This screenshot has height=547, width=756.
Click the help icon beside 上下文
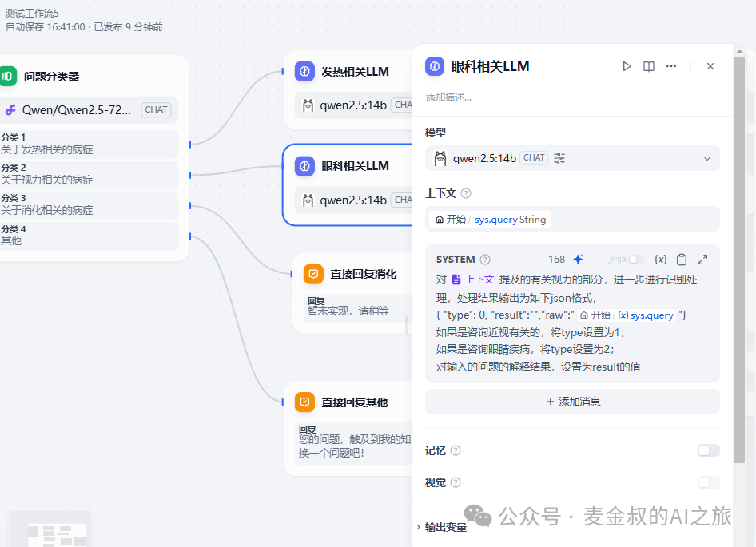pos(466,193)
